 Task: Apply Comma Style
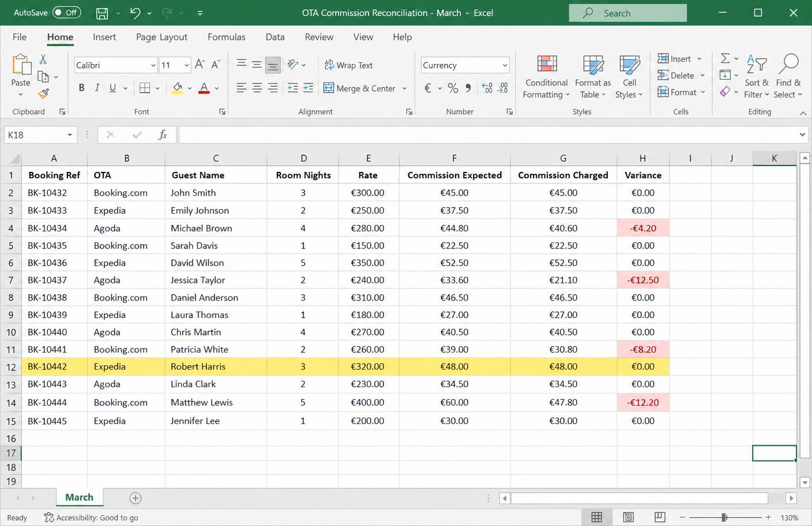468,88
